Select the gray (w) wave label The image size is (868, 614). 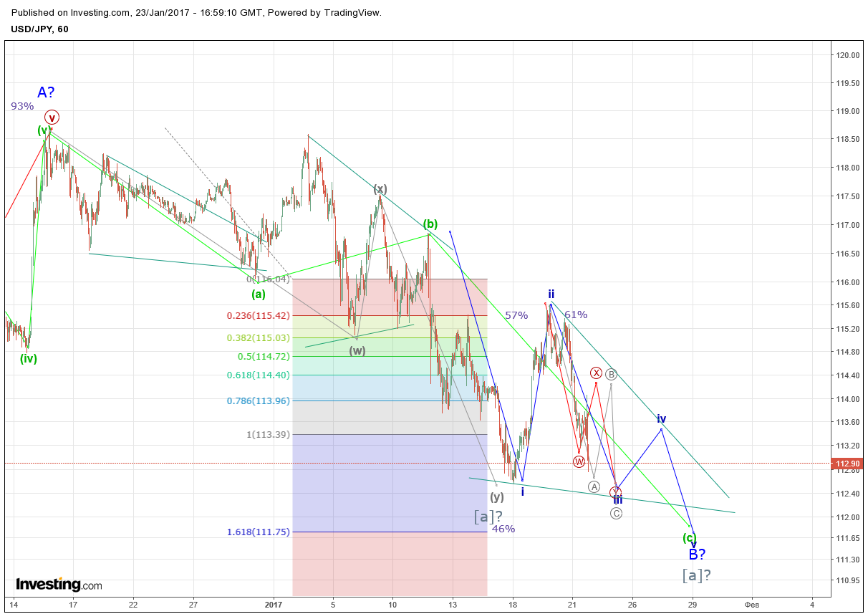[357, 350]
